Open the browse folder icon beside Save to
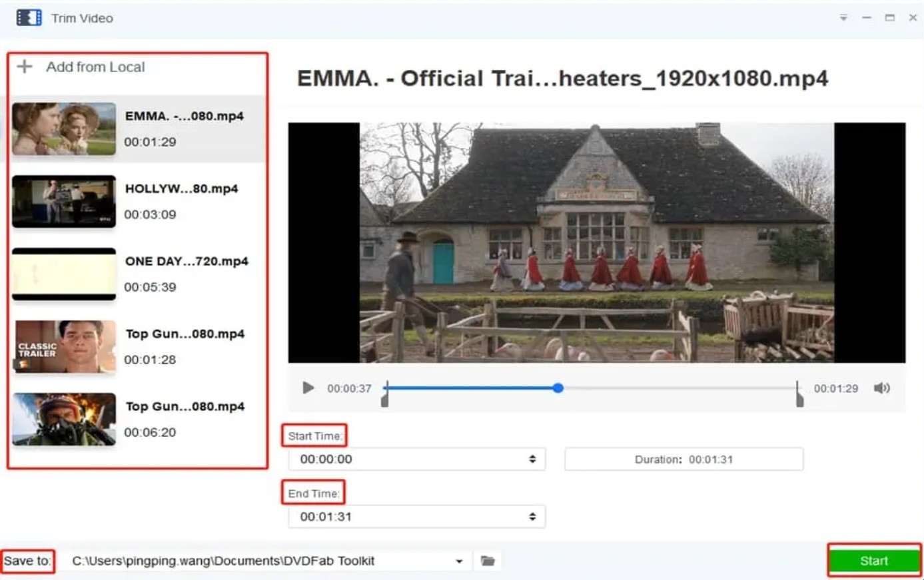This screenshot has width=924, height=580. coord(488,561)
